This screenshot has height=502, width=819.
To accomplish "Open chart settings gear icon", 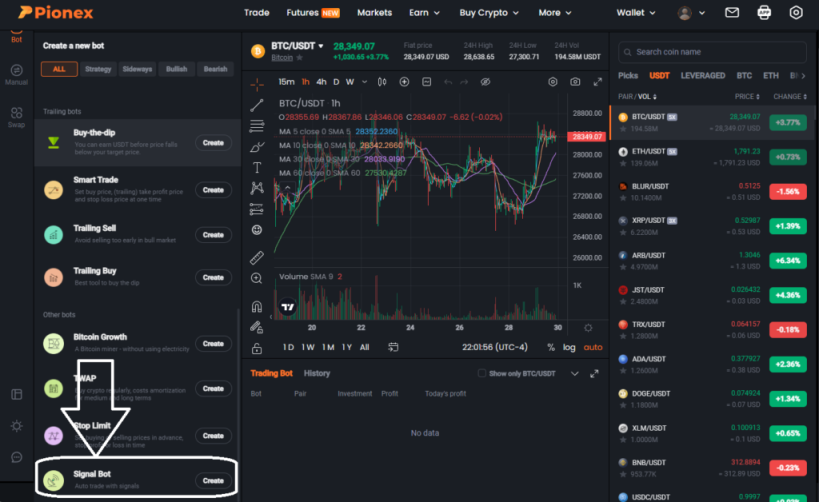I will click(553, 82).
